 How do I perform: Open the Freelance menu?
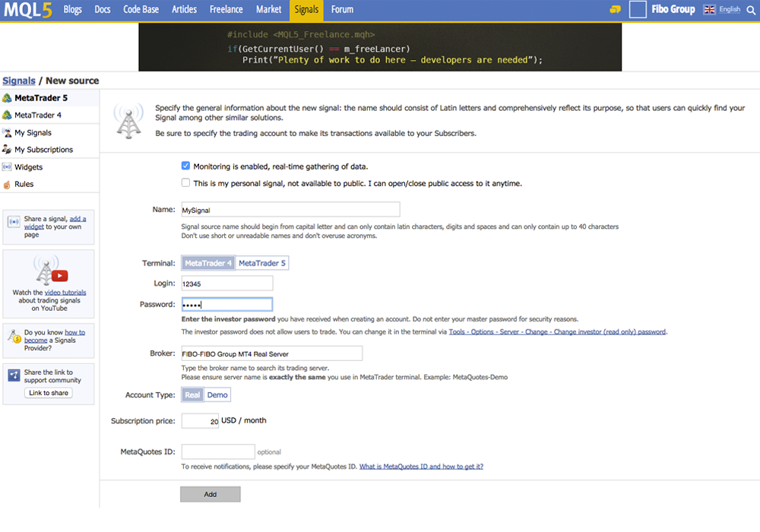click(x=226, y=10)
